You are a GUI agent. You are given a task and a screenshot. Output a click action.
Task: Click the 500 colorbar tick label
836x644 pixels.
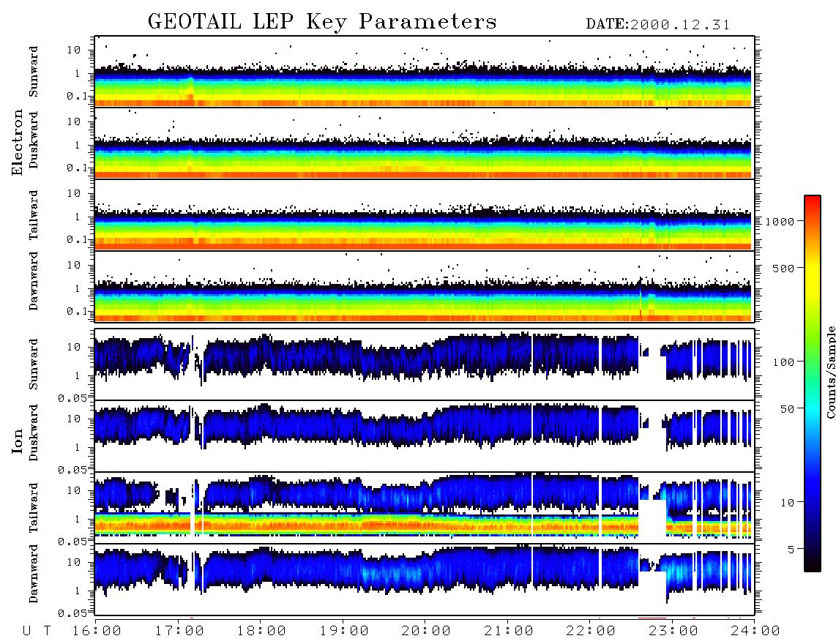[783, 268]
